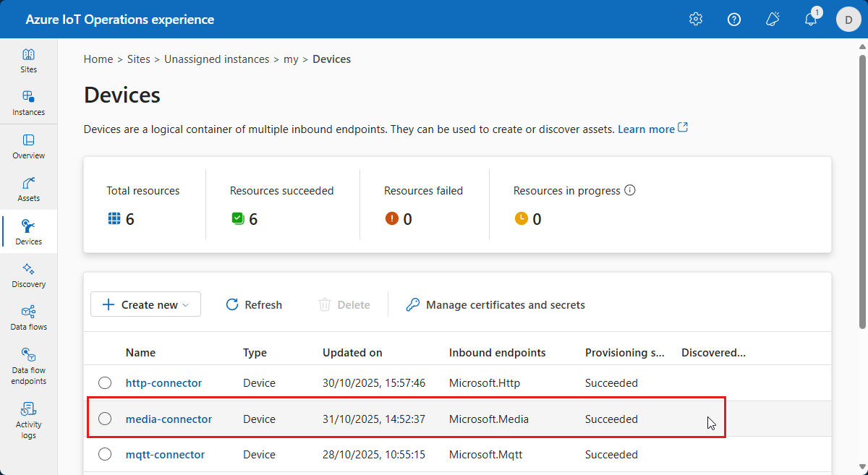Open Assets in the sidebar

tap(28, 189)
